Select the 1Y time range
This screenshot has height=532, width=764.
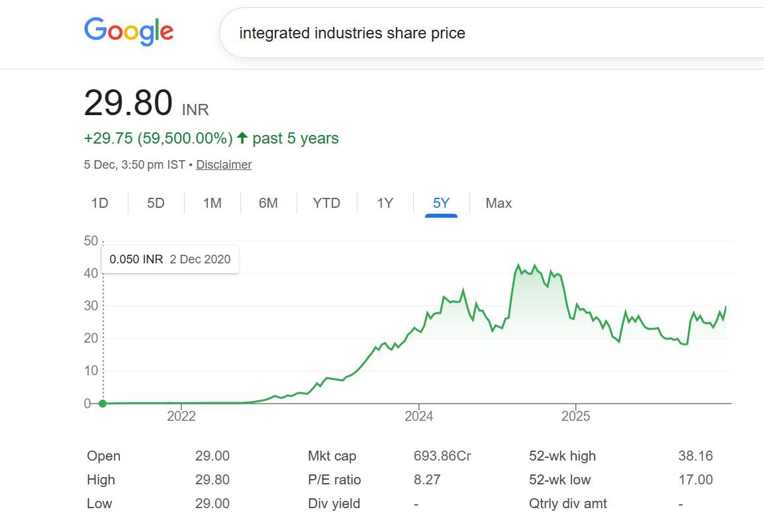tap(383, 203)
